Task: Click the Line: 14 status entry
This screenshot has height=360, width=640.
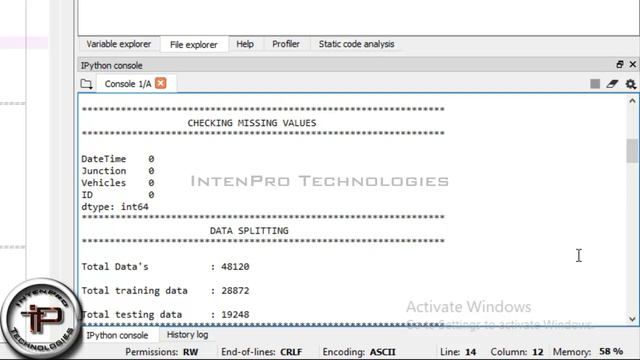Action: [458, 352]
